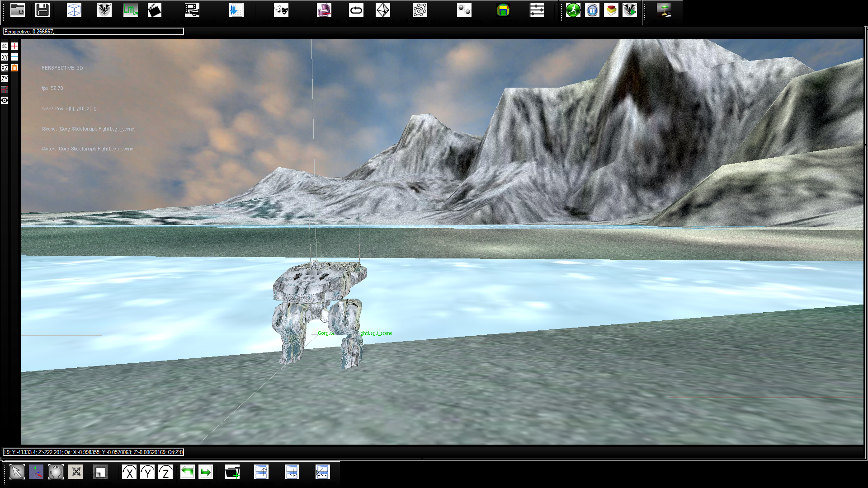This screenshot has width=868, height=488.
Task: Open the scene file menu
Action: 17,10
